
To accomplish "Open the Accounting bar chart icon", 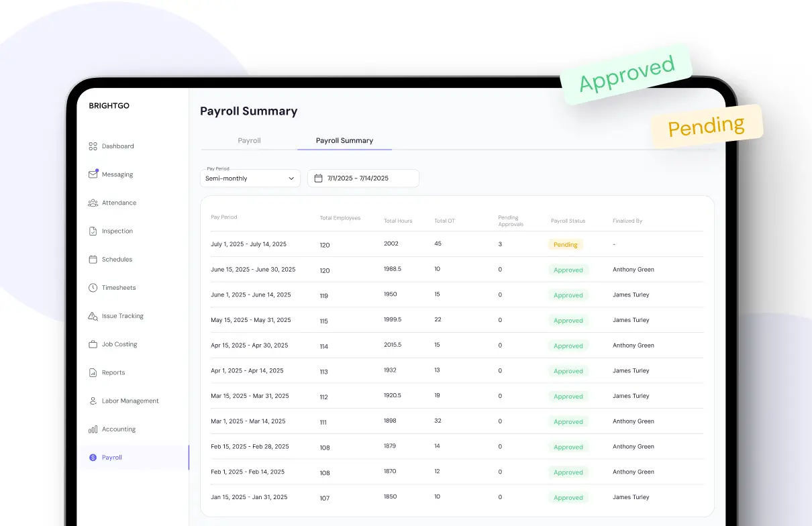I will (x=93, y=429).
